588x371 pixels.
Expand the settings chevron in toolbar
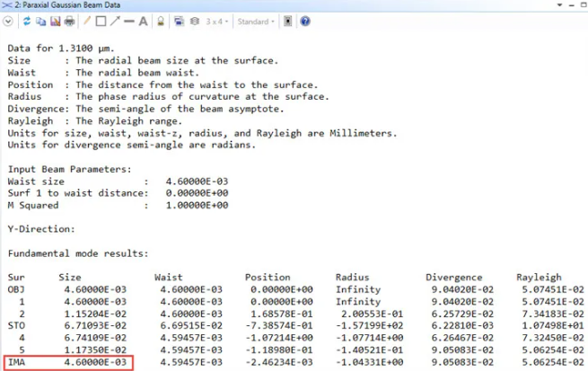pyautogui.click(x=8, y=22)
